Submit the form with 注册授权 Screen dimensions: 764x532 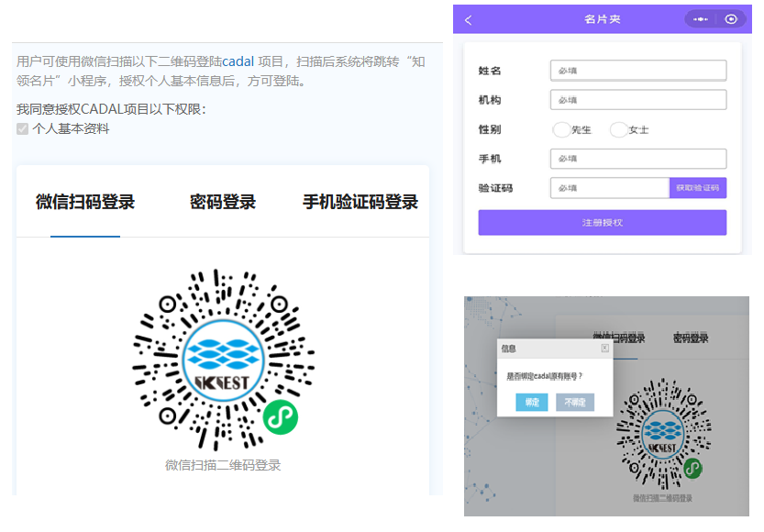point(602,222)
